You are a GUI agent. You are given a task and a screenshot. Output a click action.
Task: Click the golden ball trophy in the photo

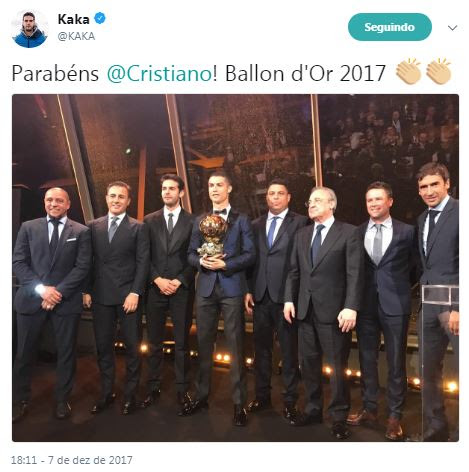[x=212, y=235]
